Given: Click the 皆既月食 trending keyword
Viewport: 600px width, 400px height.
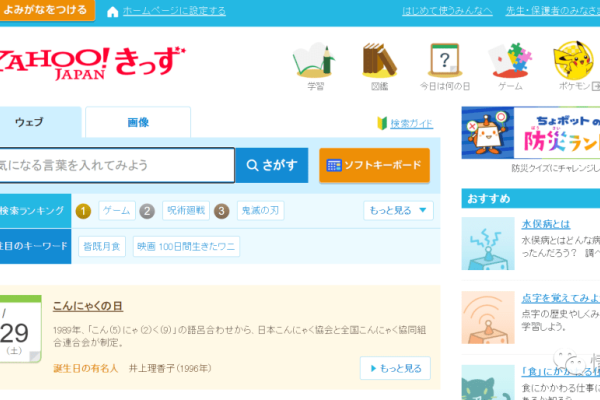Looking at the screenshot, I should (x=102, y=246).
